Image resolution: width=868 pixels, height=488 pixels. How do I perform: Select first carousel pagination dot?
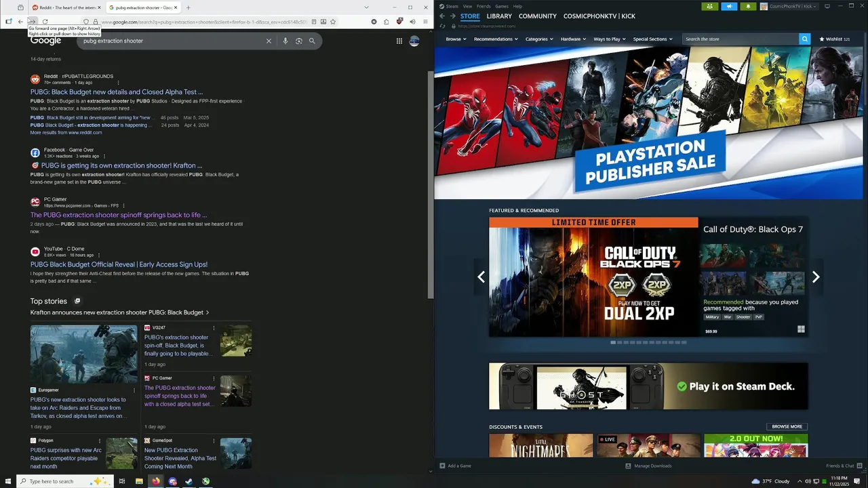point(613,342)
